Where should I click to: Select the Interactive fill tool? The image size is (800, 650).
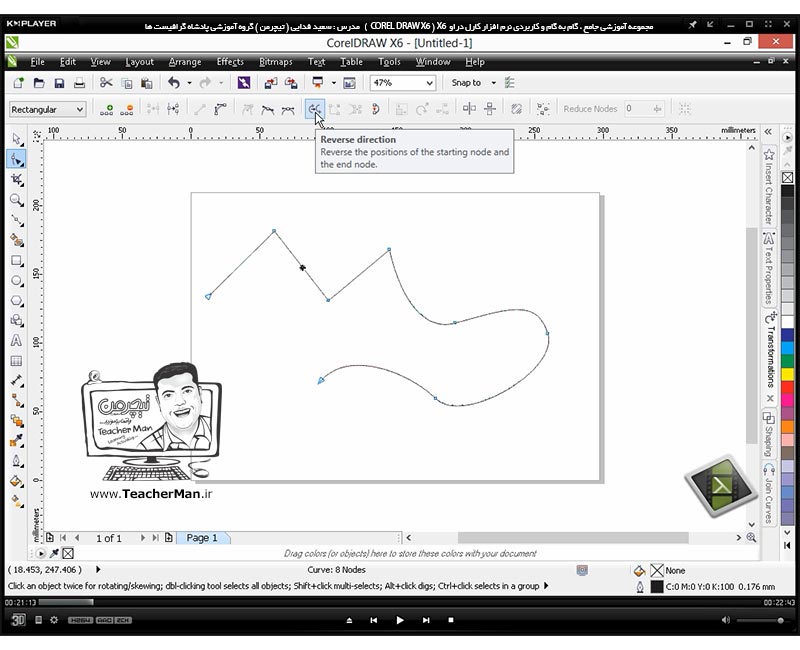pos(16,502)
